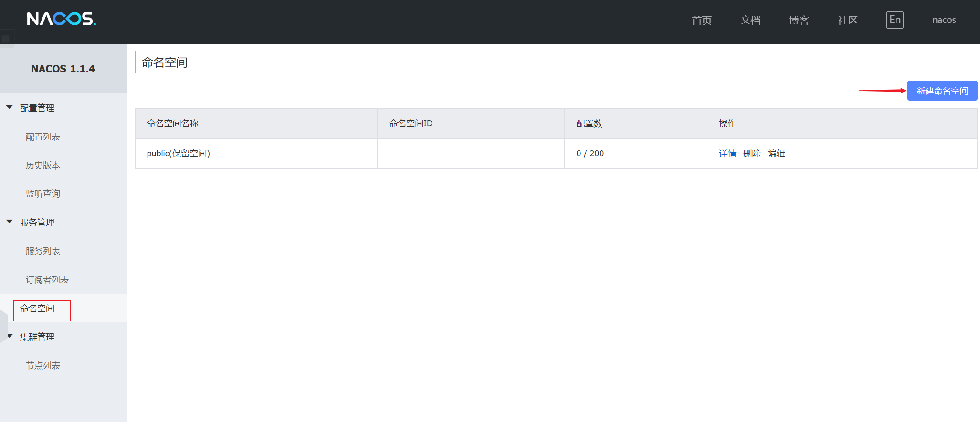Viewport: 980px width, 422px height.
Task: Open 历史版本 in the sidebar
Action: (43, 165)
